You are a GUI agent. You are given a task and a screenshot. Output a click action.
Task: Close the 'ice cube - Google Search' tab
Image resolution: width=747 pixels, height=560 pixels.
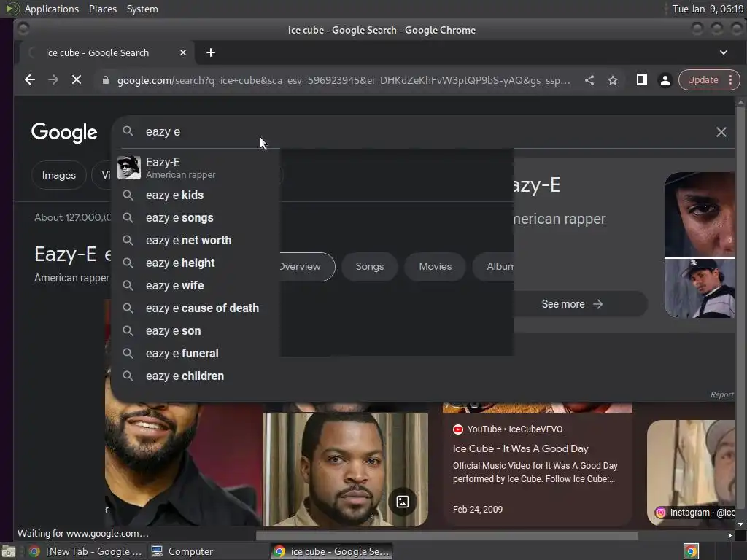[183, 52]
